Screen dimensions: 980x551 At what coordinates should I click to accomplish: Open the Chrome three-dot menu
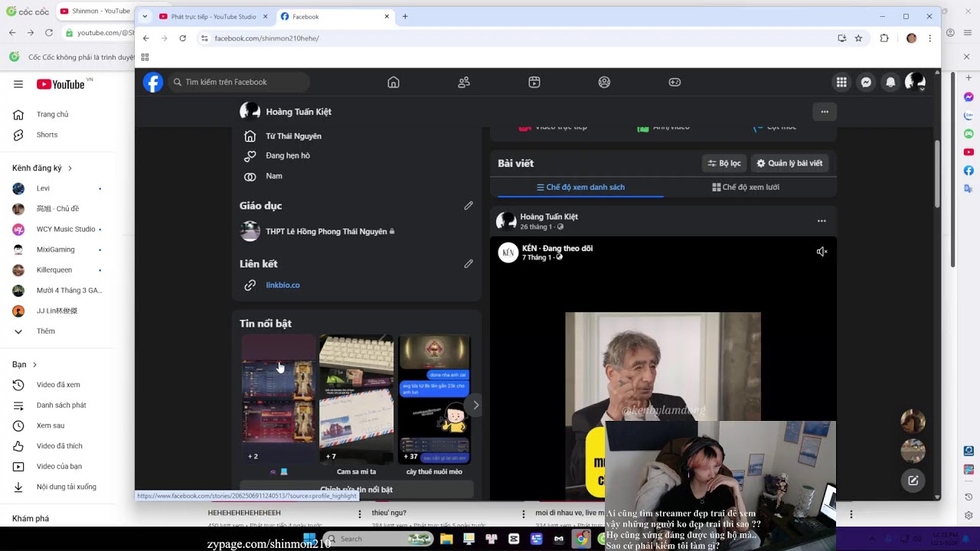[x=929, y=38]
